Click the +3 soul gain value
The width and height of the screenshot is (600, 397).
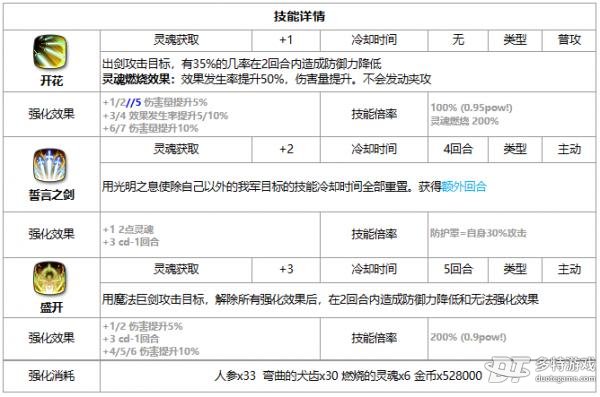[x=286, y=269]
